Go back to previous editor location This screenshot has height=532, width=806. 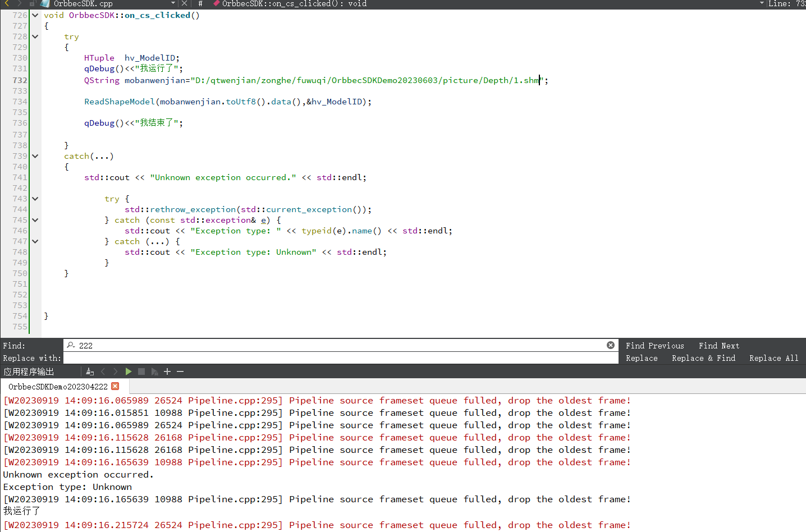click(x=7, y=3)
